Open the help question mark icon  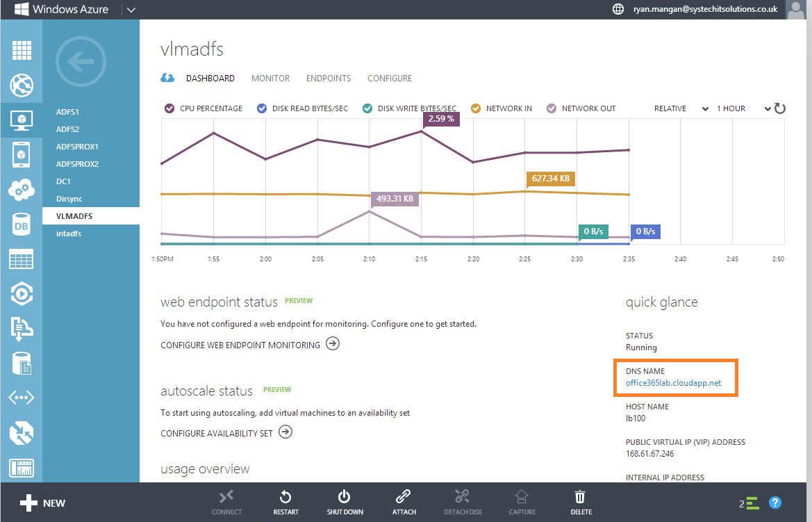774,503
